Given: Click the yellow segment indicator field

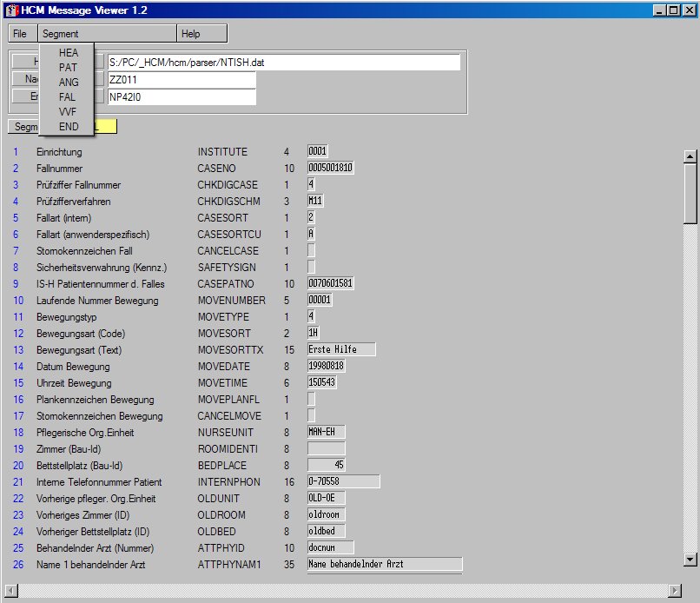Looking at the screenshot, I should (x=106, y=127).
